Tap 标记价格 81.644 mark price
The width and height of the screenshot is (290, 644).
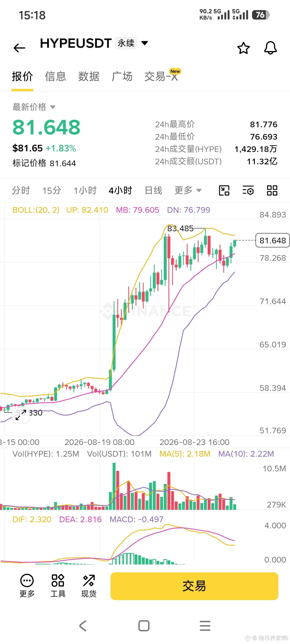coord(44,163)
